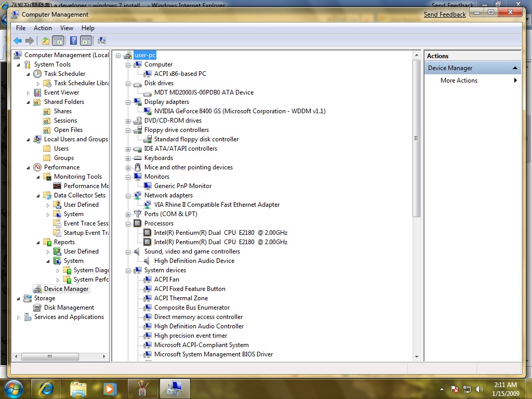This screenshot has height=399, width=532.
Task: Click the Generic PnP Monitor icon
Action: tap(148, 186)
